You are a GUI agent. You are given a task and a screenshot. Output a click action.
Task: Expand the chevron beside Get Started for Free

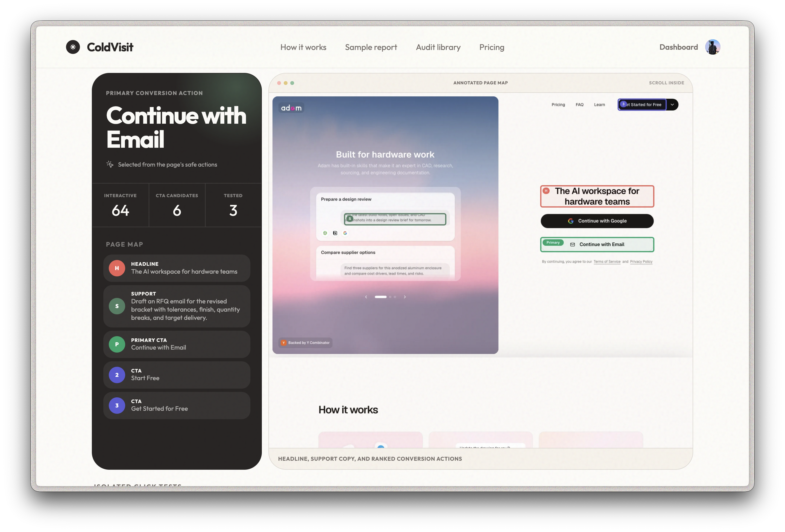pyautogui.click(x=672, y=105)
